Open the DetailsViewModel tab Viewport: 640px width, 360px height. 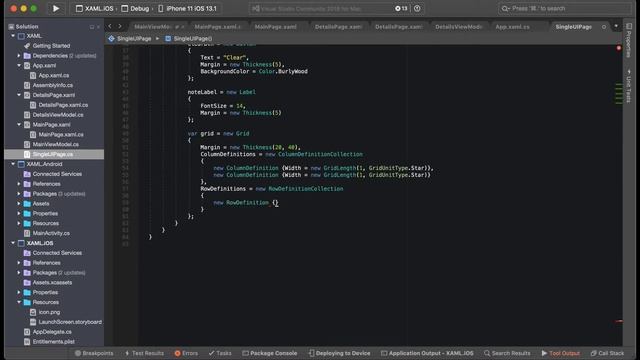pos(458,27)
